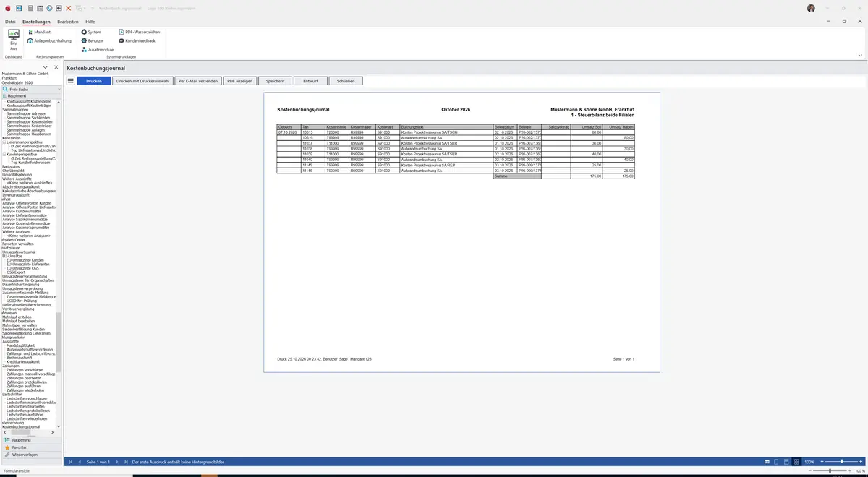Image resolution: width=868 pixels, height=477 pixels.
Task: Collapse the navigation panel with chevron
Action: click(x=45, y=67)
